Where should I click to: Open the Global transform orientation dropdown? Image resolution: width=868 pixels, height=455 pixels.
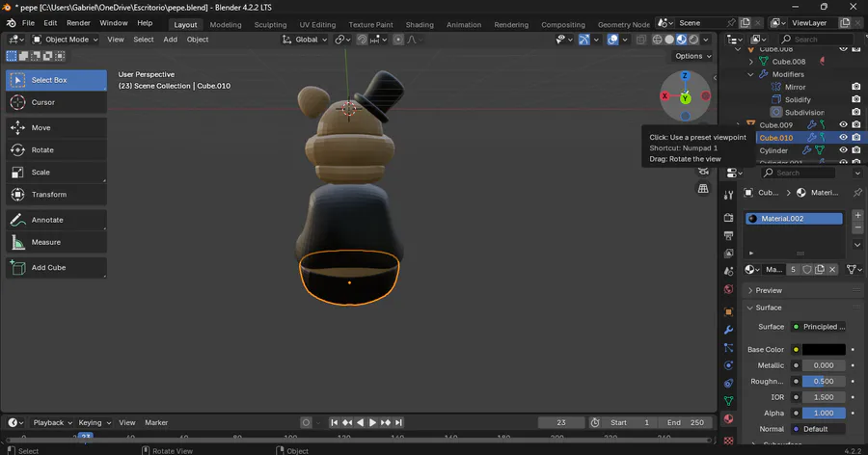[x=305, y=40]
